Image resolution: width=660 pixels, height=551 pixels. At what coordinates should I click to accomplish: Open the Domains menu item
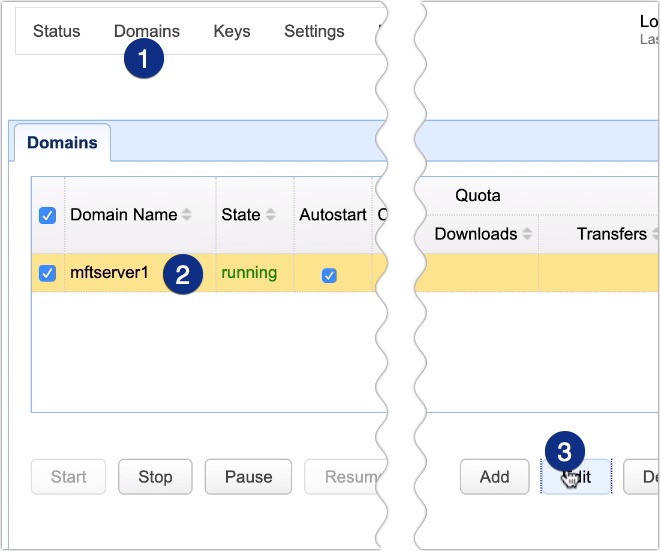click(x=147, y=31)
